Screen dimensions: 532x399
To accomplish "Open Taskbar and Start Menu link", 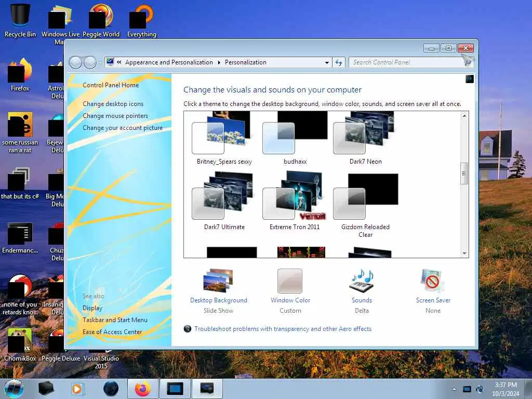I will coord(115,320).
